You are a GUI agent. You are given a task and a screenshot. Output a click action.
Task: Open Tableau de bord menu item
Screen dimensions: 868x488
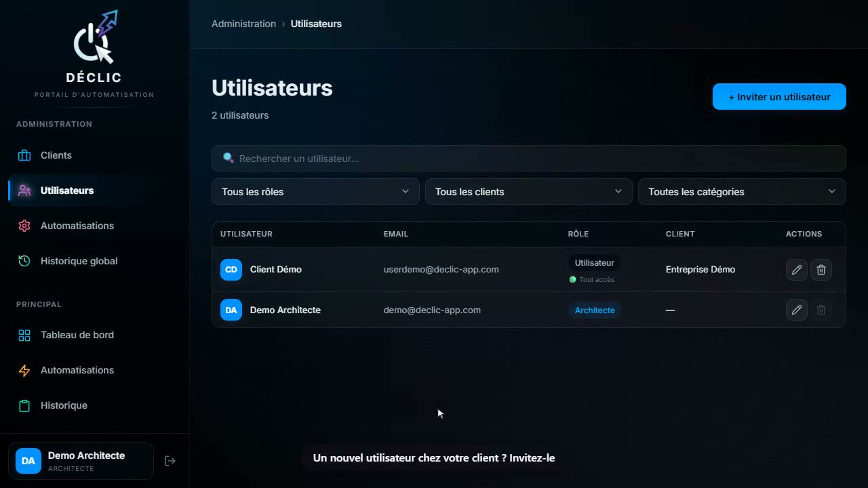tap(94, 335)
